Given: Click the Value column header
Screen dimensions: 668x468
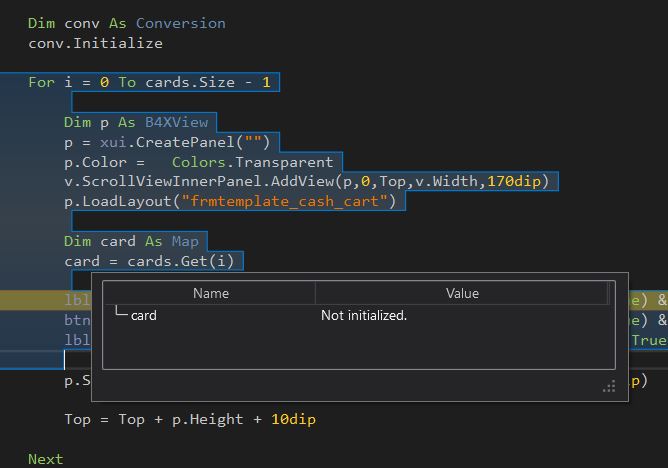Looking at the screenshot, I should point(461,293).
